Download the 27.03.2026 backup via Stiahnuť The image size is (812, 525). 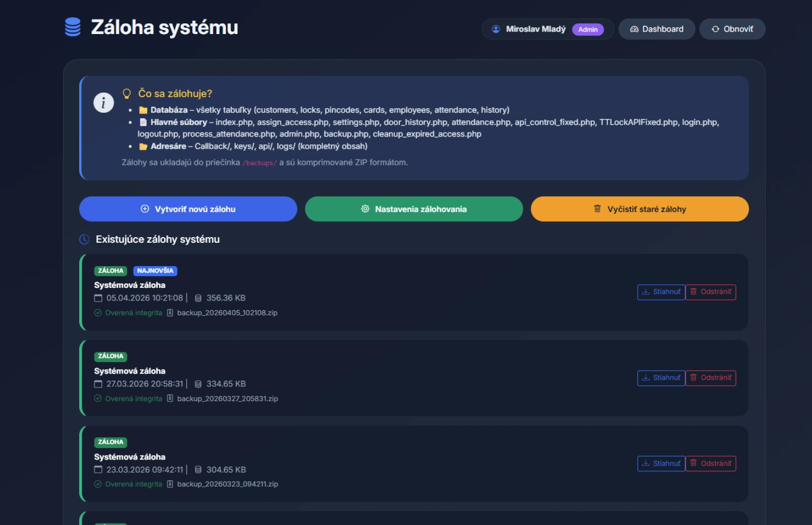tap(661, 378)
